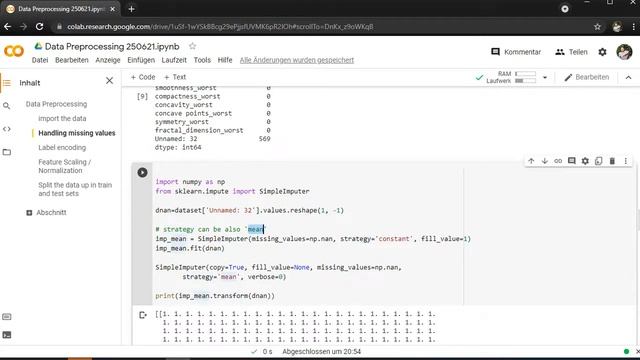Open more cell actions menu
This screenshot has width=640, height=360.
(625, 161)
